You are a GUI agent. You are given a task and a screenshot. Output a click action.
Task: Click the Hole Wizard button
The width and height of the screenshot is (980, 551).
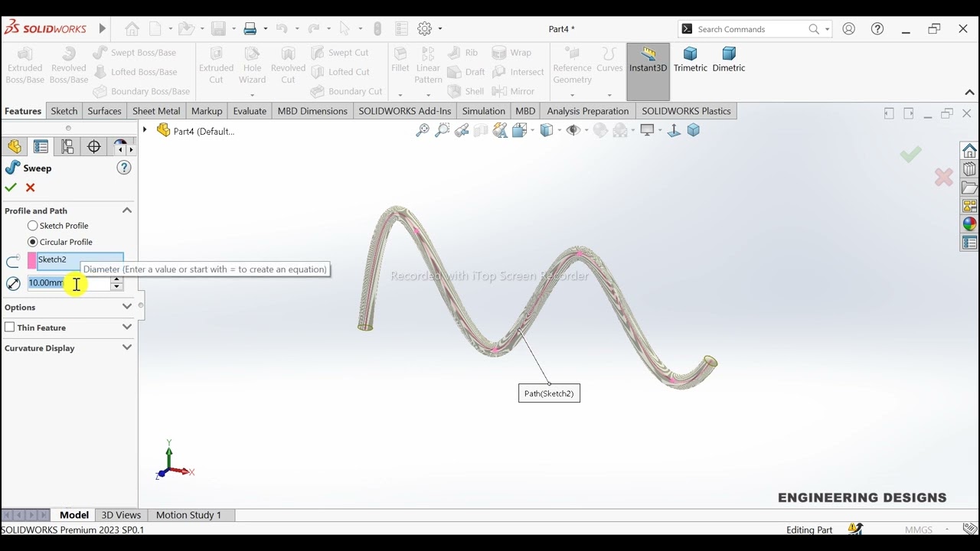[x=252, y=65]
